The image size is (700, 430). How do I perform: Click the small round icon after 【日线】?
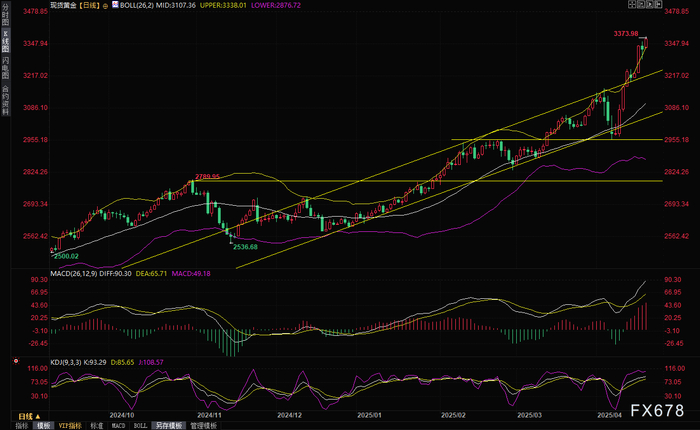(105, 6)
